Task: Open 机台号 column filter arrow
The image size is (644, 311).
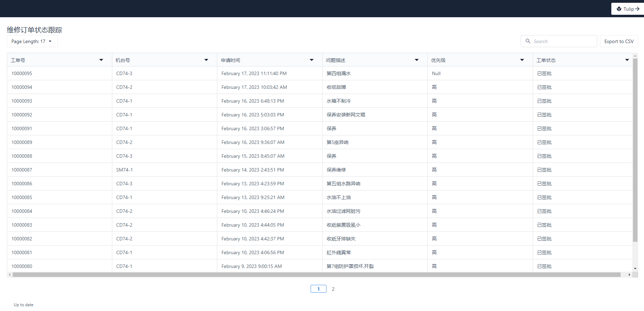Action: (206, 60)
